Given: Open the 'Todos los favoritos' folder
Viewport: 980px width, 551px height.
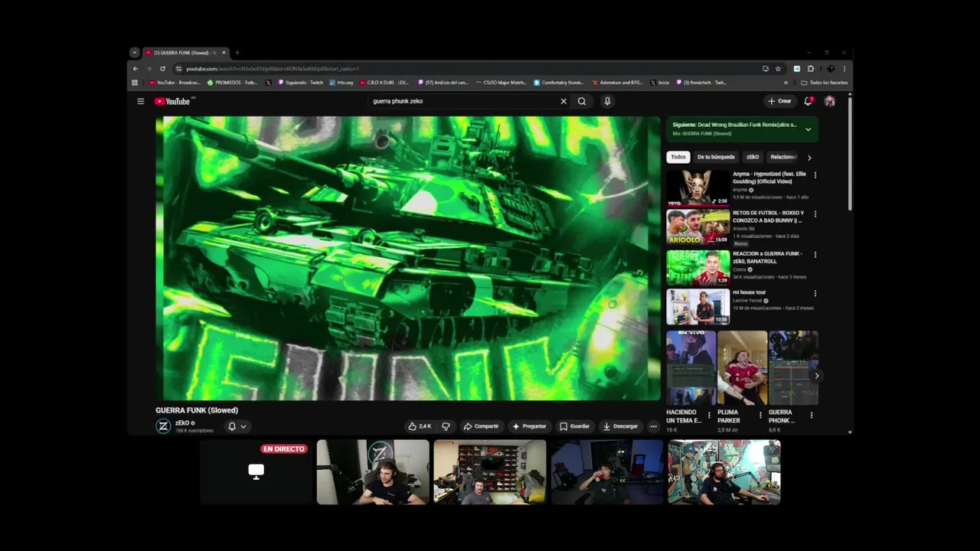Looking at the screenshot, I should (x=825, y=83).
